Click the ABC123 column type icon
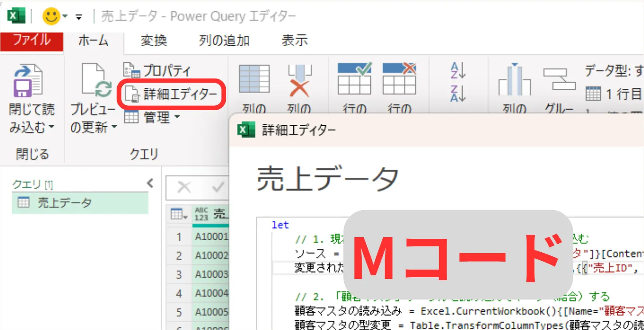 [x=201, y=214]
